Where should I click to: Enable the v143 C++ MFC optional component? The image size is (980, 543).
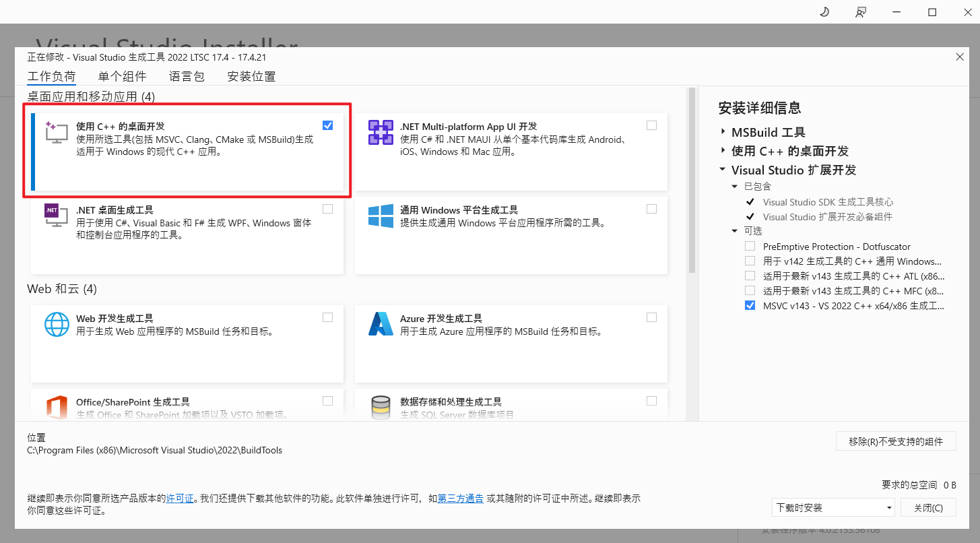750,291
